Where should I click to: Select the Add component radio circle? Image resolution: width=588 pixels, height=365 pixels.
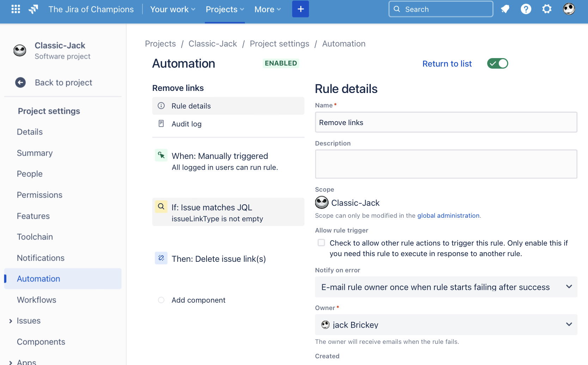pos(161,300)
